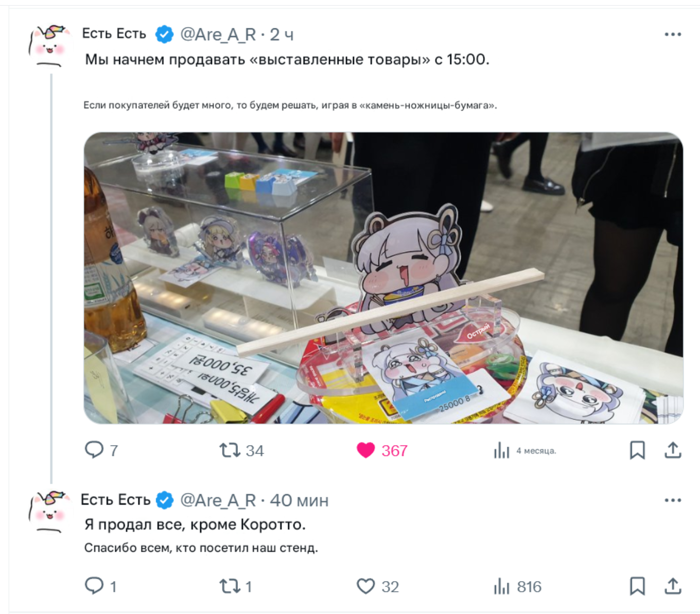The height and width of the screenshot is (614, 700).
Task: Bookmark the first post about выставленные товары
Action: [637, 450]
